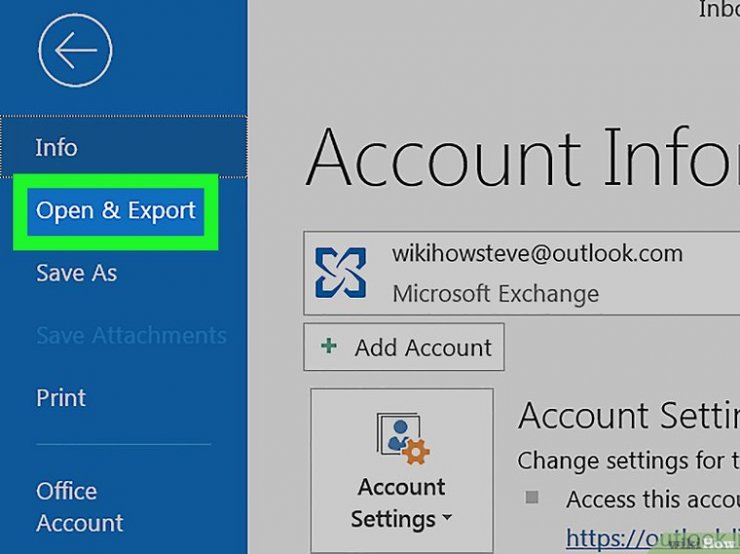Click the green plus icon
The image size is (740, 554).
328,346
